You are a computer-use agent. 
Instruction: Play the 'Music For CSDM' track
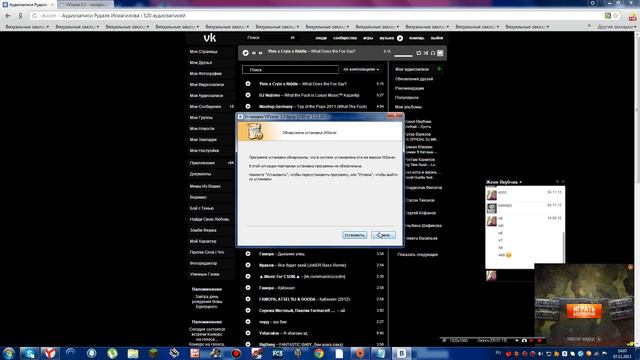point(248,276)
